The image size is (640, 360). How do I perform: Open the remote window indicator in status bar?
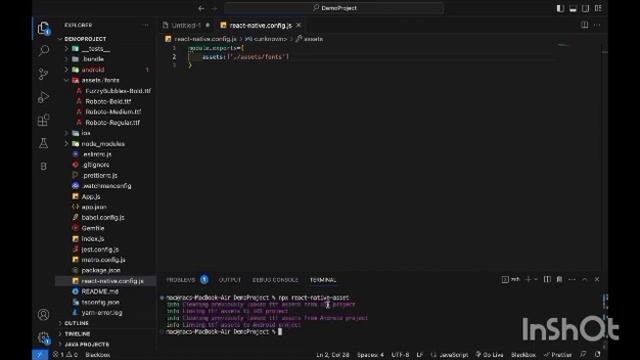pyautogui.click(x=40, y=355)
